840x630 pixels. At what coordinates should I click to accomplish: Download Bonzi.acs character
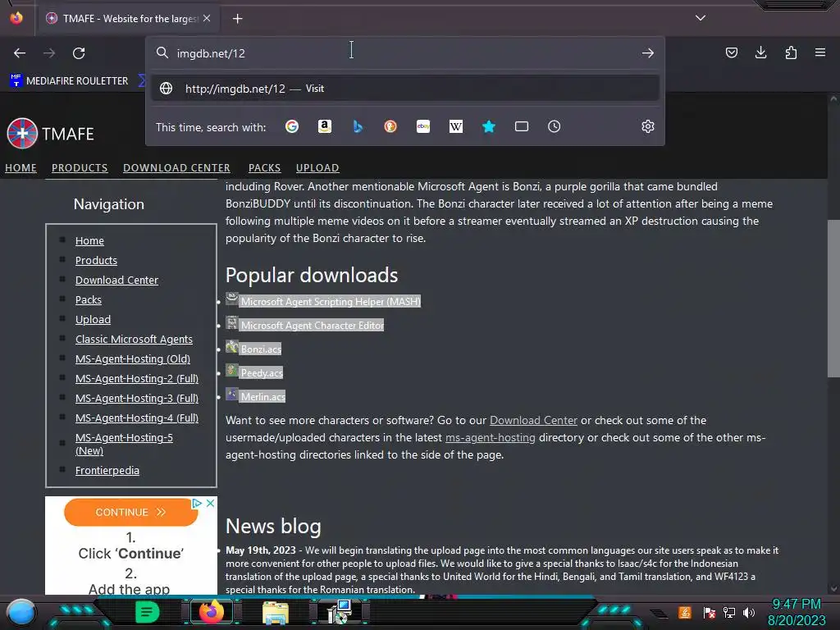point(260,349)
